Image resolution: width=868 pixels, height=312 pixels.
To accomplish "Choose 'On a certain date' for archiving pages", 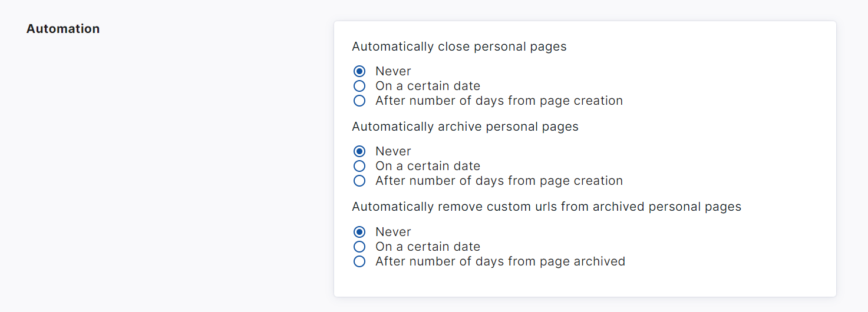I will tap(359, 166).
